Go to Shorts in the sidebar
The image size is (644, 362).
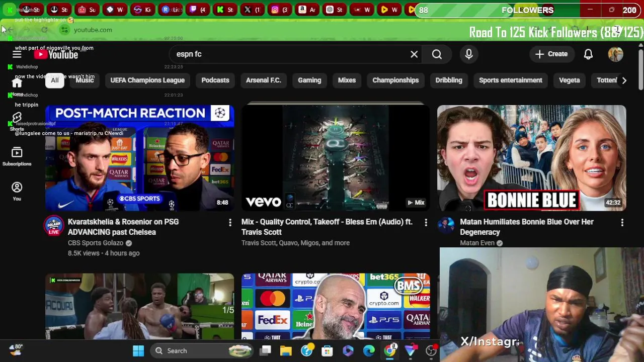(x=17, y=122)
